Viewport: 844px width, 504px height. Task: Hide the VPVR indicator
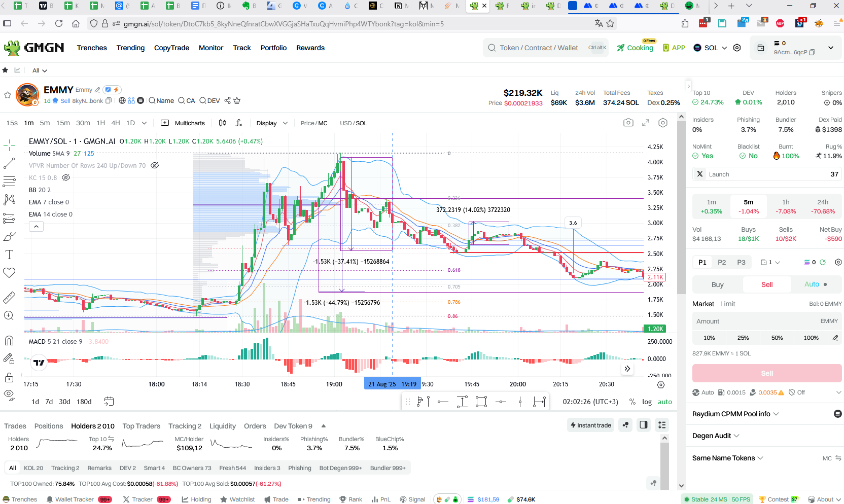[x=155, y=165]
